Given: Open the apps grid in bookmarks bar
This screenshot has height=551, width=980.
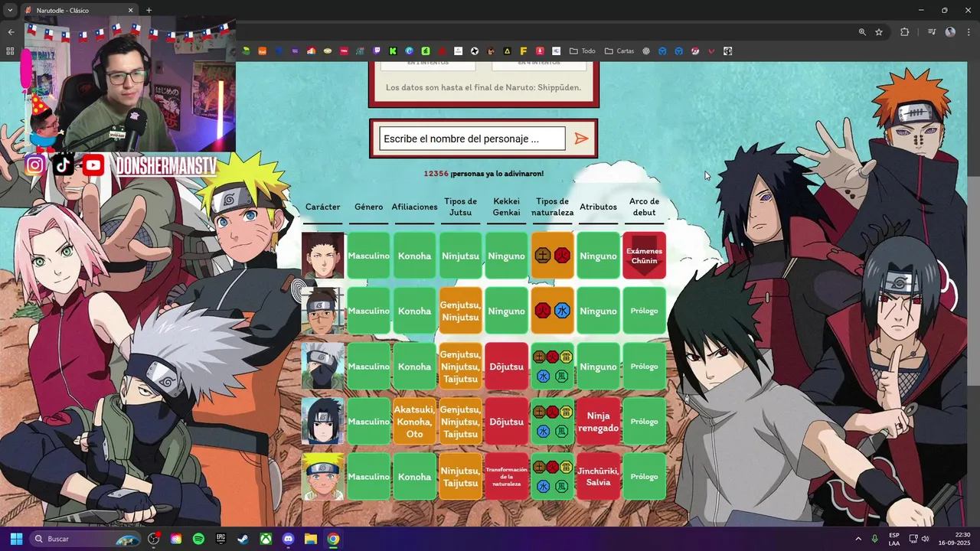Looking at the screenshot, I should pyautogui.click(x=10, y=51).
